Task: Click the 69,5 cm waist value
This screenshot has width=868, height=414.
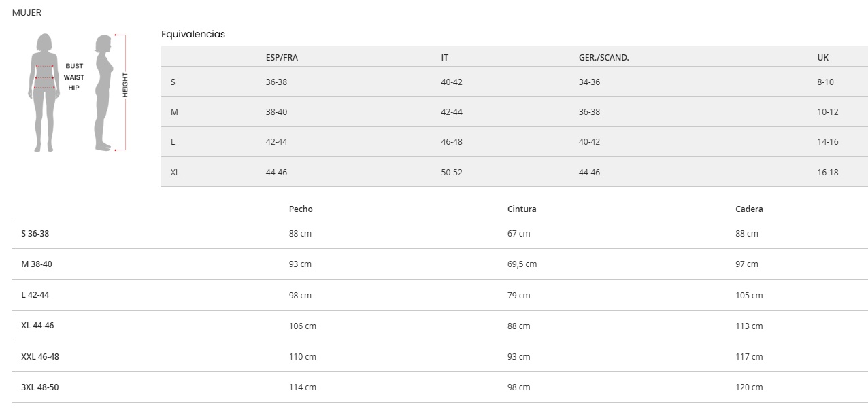Action: point(522,264)
